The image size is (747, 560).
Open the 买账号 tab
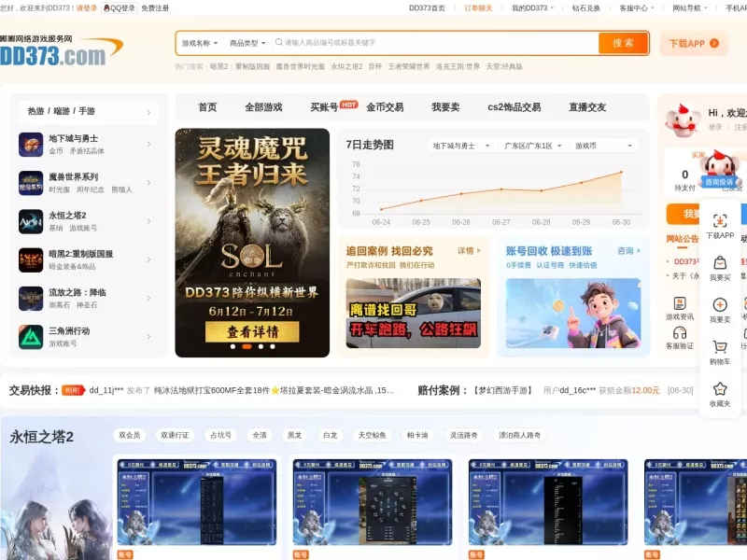pos(324,107)
